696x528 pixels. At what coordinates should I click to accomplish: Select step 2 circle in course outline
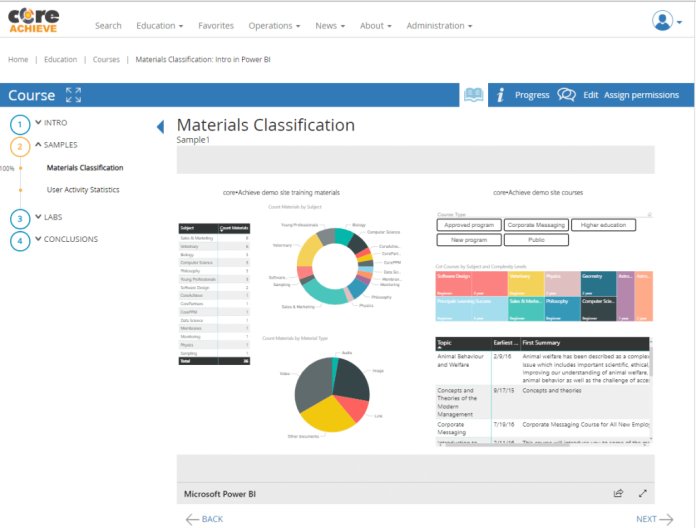20,146
